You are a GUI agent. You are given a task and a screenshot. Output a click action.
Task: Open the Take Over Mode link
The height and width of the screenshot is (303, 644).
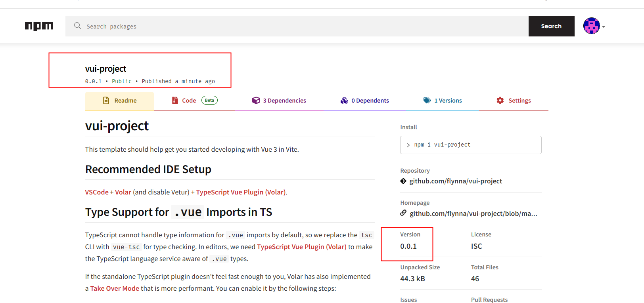(x=115, y=288)
